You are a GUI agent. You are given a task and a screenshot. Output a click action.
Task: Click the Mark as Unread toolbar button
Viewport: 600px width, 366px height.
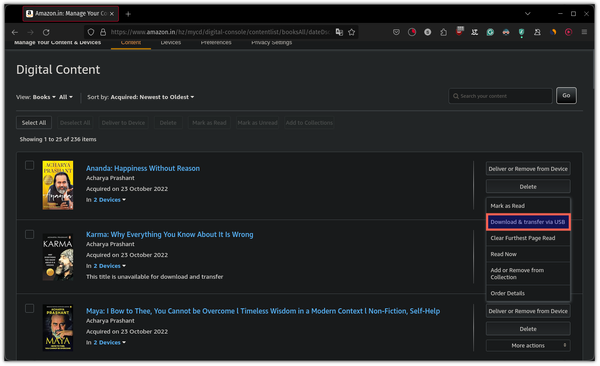click(257, 123)
